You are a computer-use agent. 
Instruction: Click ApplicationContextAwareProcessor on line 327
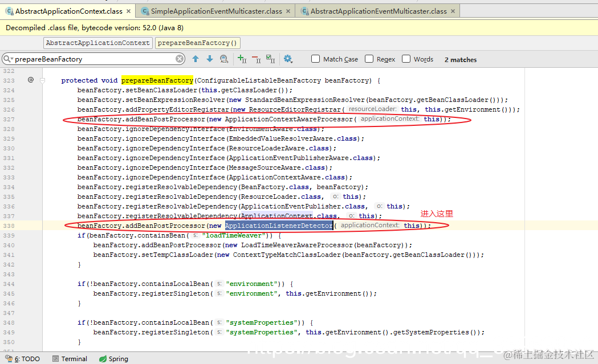point(288,119)
